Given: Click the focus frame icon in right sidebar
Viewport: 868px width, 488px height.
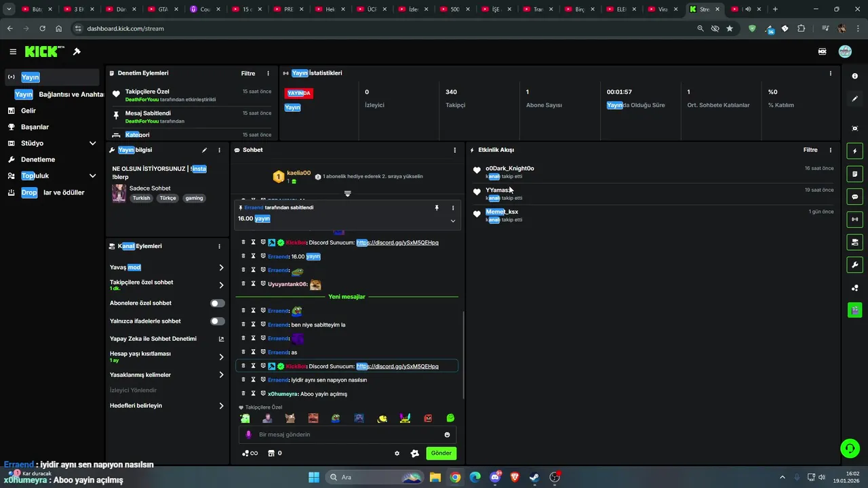Looking at the screenshot, I should (x=854, y=128).
